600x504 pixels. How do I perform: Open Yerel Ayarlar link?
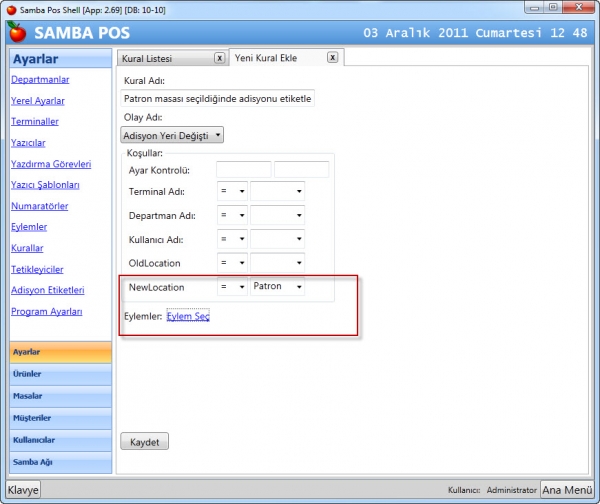pyautogui.click(x=38, y=101)
